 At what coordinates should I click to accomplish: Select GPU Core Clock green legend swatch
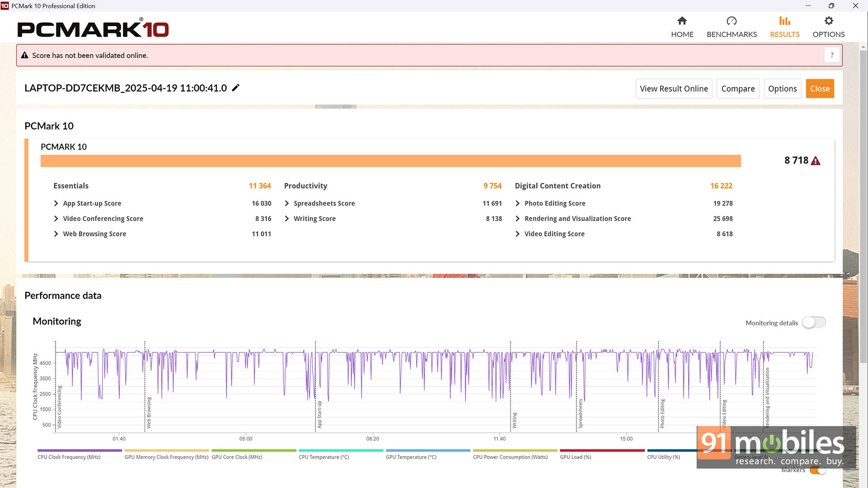point(254,450)
